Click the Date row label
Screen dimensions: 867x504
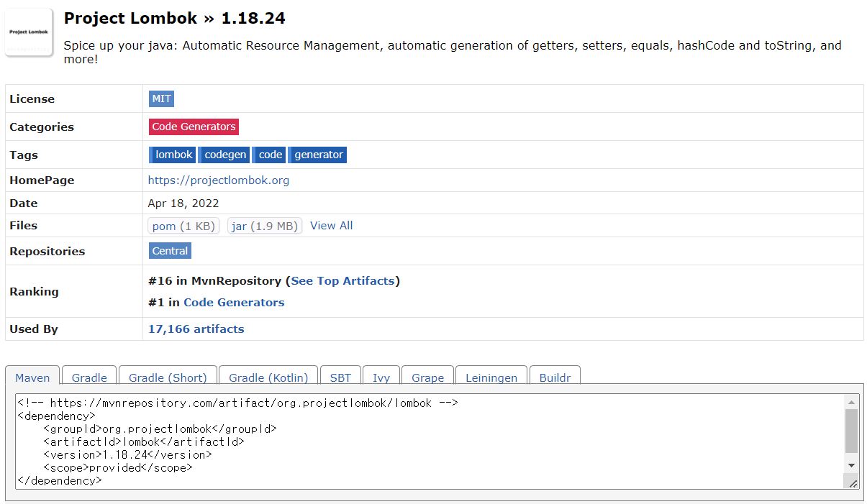click(x=24, y=203)
